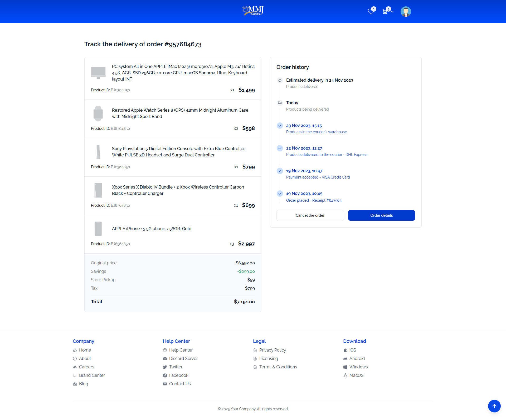
Task: Click the iPhone 15 product ID link
Action: pyautogui.click(x=120, y=244)
